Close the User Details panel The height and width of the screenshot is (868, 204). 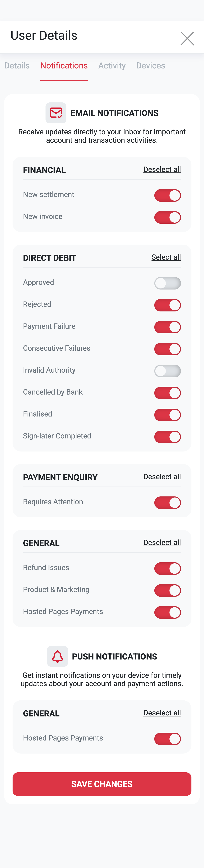(x=187, y=38)
